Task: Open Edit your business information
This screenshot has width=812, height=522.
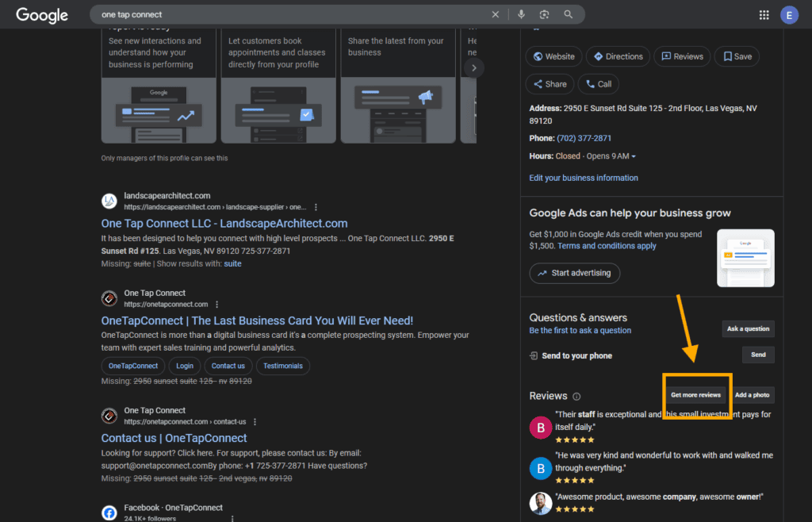Action: click(583, 178)
